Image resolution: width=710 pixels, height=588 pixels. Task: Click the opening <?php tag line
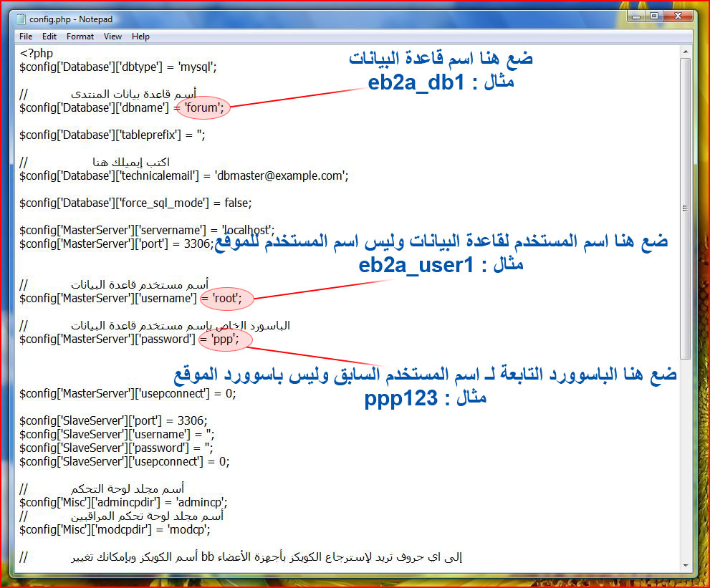pyautogui.click(x=36, y=53)
